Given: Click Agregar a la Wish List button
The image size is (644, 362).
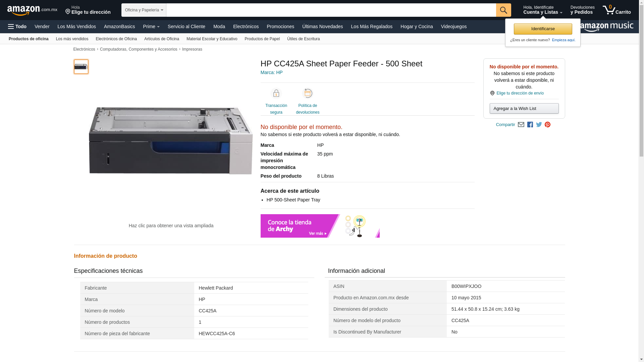Looking at the screenshot, I should pyautogui.click(x=524, y=109).
